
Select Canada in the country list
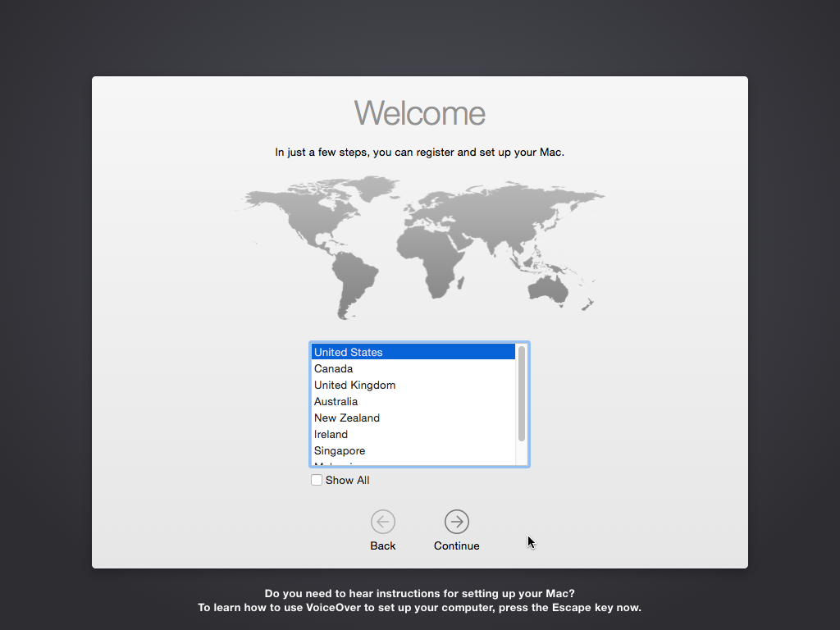coord(333,368)
